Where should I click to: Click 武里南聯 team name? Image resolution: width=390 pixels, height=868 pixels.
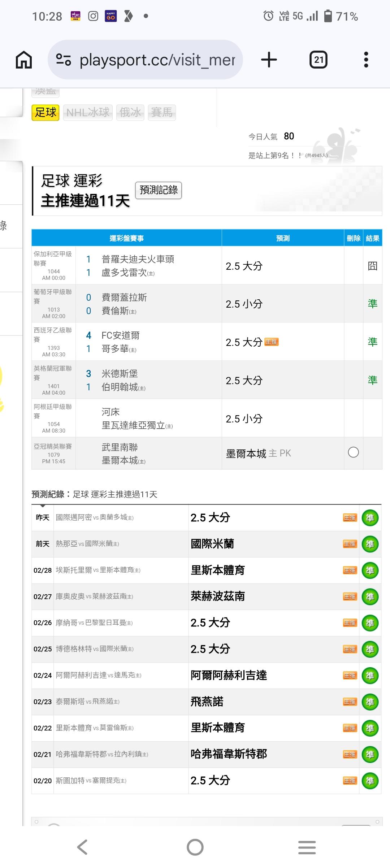[120, 447]
